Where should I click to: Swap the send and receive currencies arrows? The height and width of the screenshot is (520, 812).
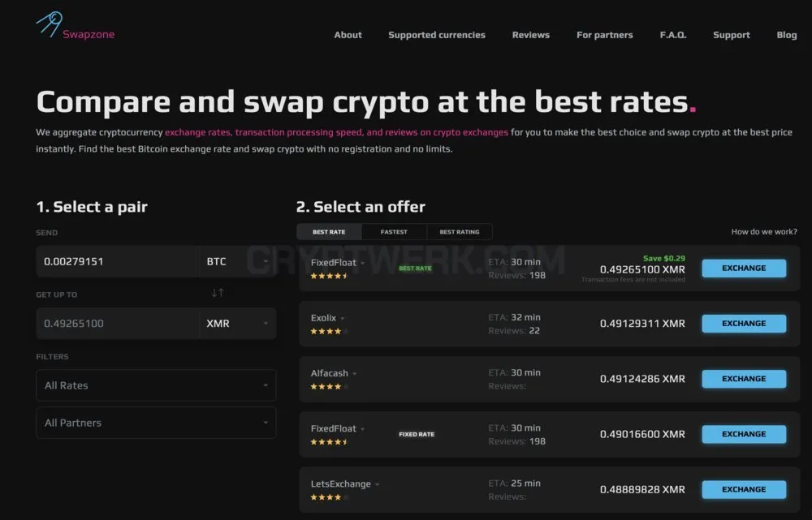pyautogui.click(x=218, y=293)
